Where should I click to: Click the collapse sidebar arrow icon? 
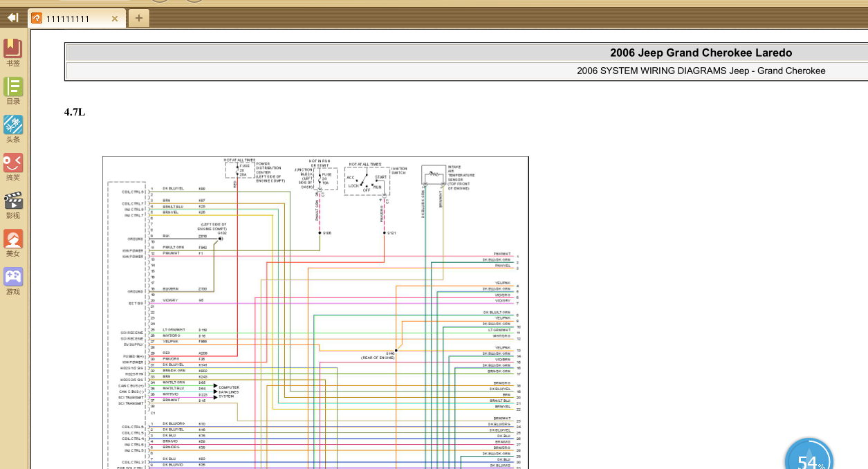click(12, 17)
